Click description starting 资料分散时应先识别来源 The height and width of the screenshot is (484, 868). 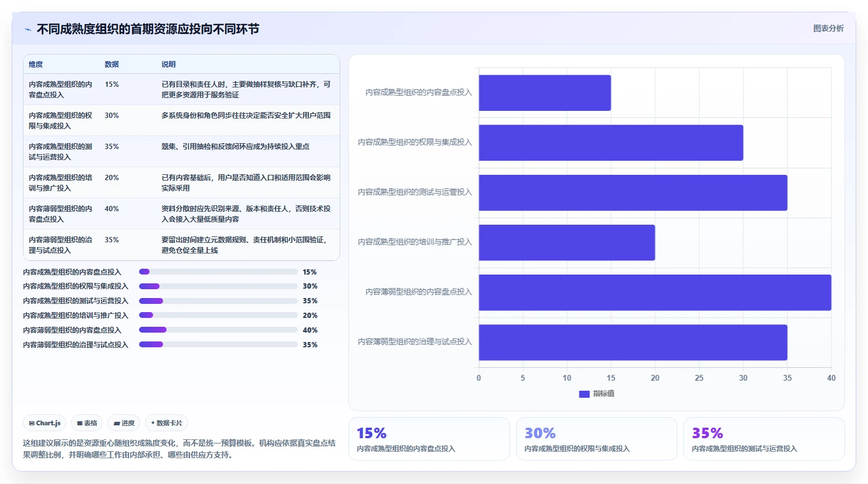click(246, 214)
